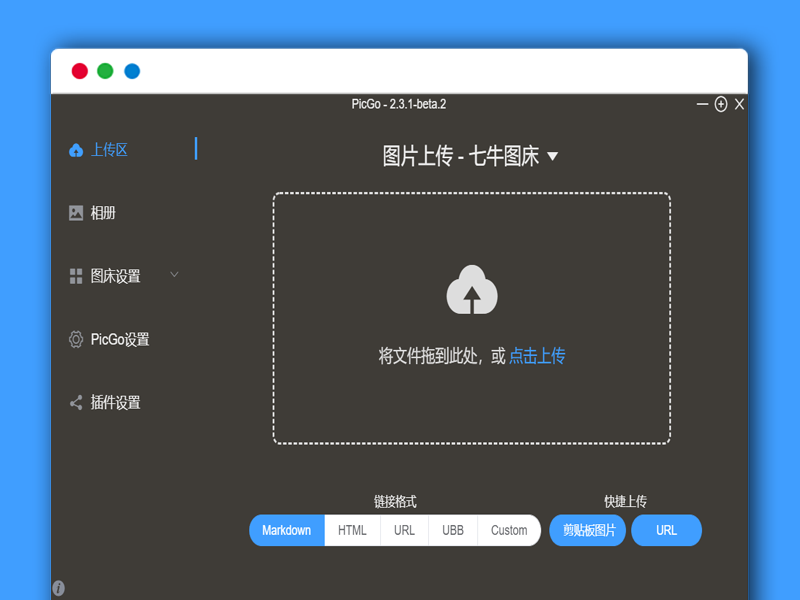Image resolution: width=800 pixels, height=600 pixels.
Task: Click the picture icon beside 相册
Action: click(76, 213)
